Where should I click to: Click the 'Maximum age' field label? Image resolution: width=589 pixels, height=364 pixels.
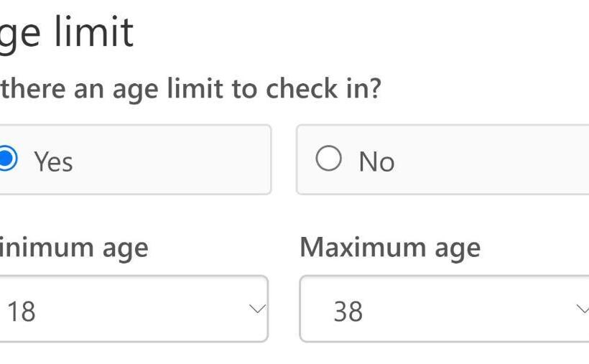click(389, 248)
